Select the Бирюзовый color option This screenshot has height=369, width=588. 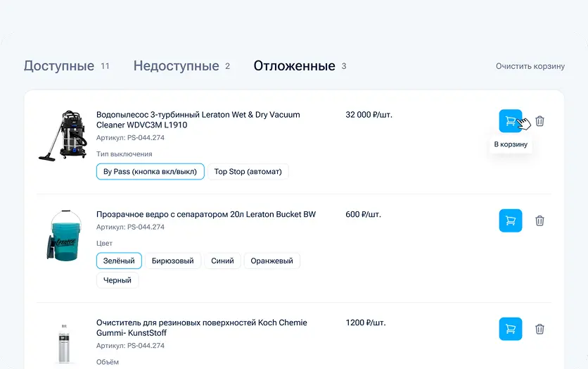point(173,261)
